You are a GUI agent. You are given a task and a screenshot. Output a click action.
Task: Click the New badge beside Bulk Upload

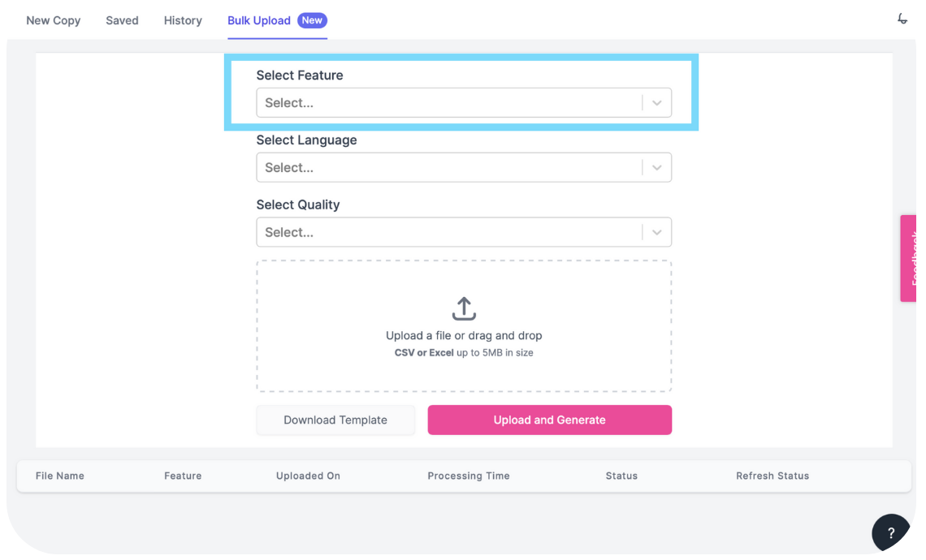coord(312,20)
